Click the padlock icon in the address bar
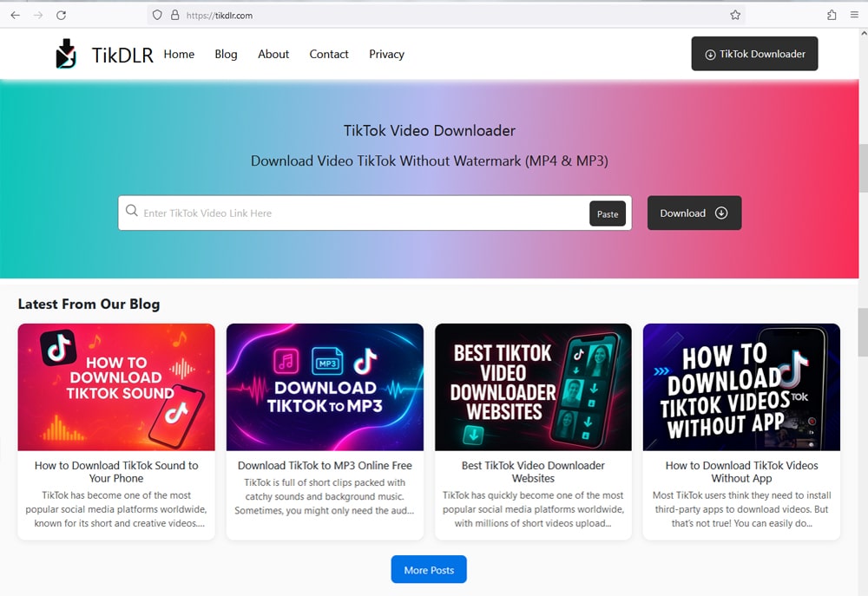868x596 pixels. pos(174,15)
